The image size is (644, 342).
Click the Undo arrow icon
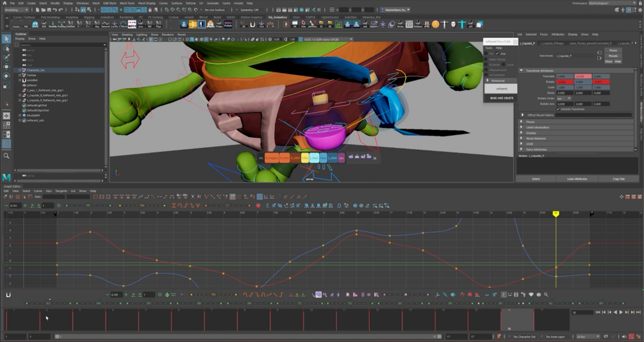coord(54,10)
